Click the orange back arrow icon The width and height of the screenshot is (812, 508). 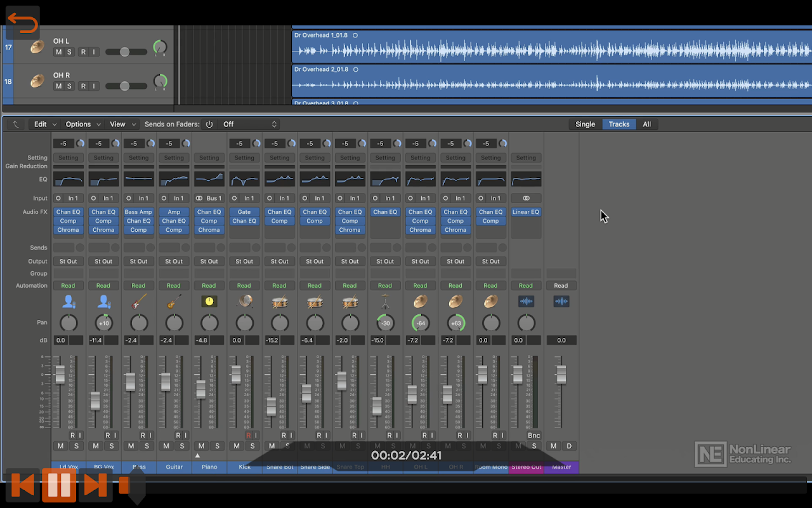point(23,23)
